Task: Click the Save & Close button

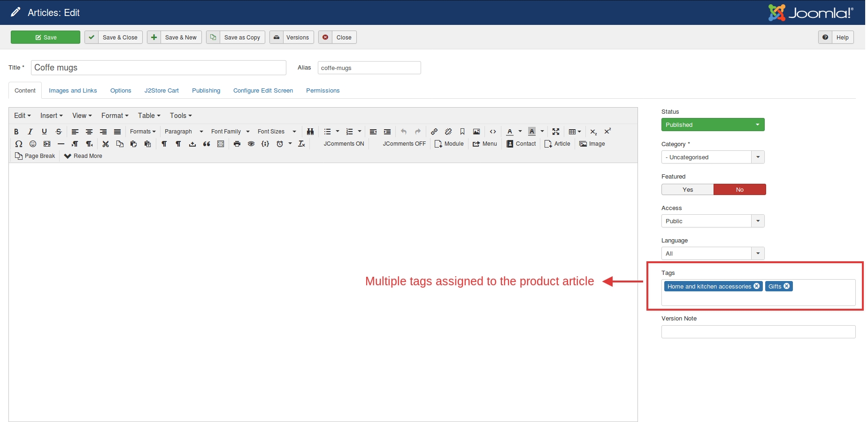Action: [x=114, y=38]
